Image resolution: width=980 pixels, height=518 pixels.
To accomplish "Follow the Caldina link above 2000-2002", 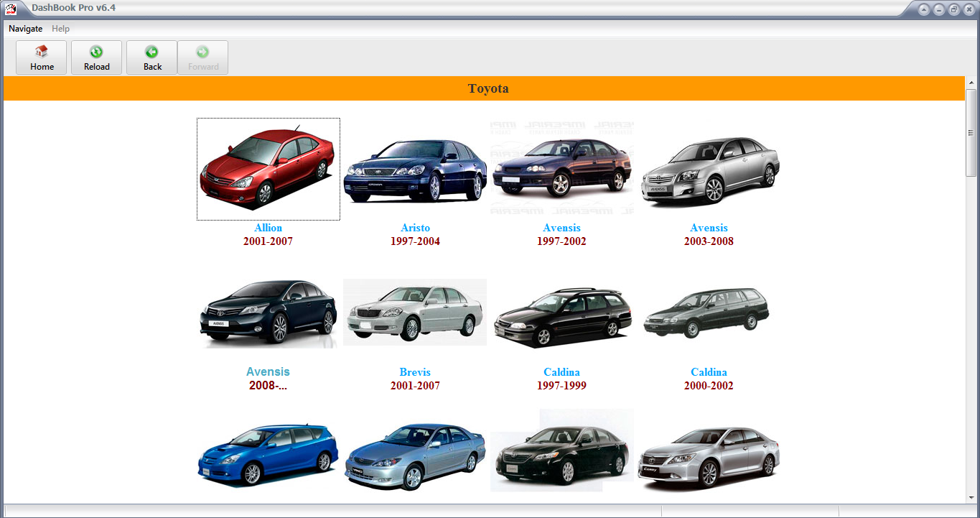I will pos(709,372).
